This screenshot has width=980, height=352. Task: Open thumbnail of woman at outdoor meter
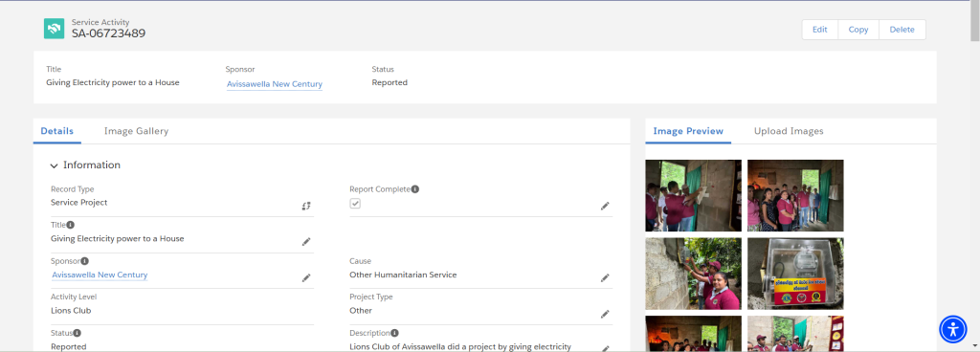click(693, 274)
